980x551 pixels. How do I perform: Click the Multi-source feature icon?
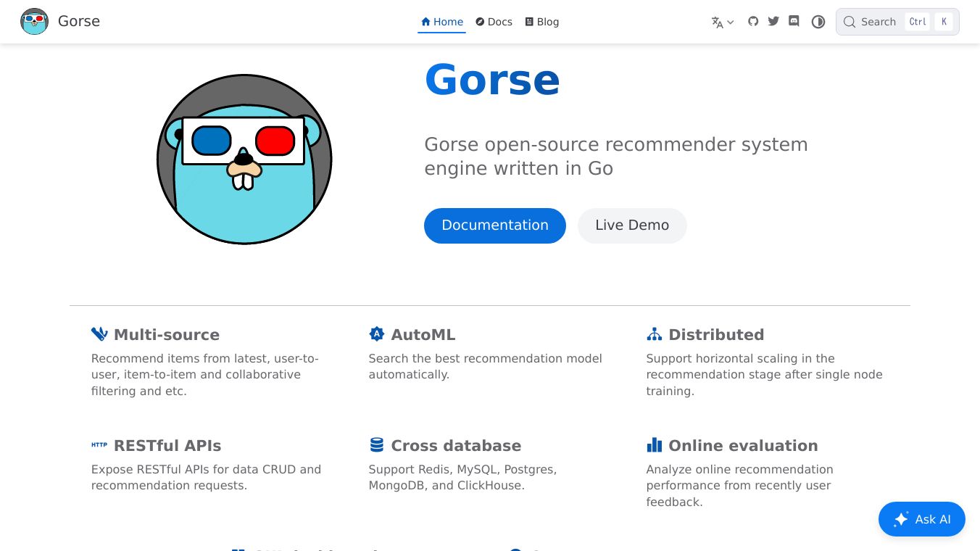[99, 334]
